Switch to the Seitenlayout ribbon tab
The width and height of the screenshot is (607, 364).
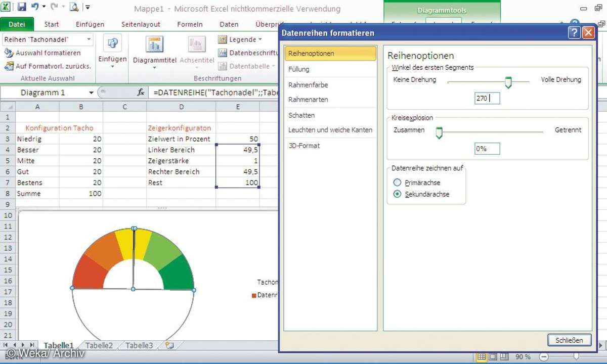pyautogui.click(x=141, y=24)
